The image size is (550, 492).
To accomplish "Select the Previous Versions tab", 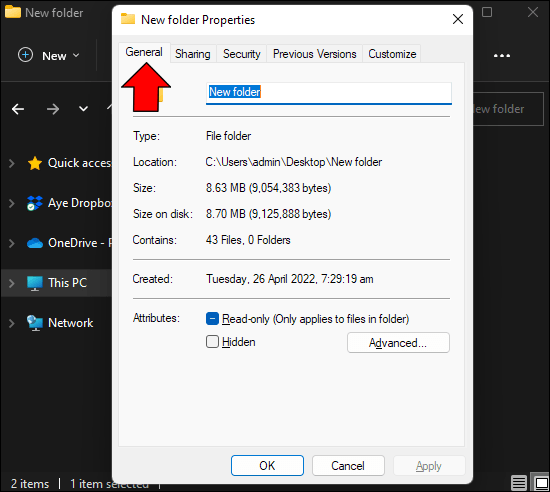I will click(314, 54).
